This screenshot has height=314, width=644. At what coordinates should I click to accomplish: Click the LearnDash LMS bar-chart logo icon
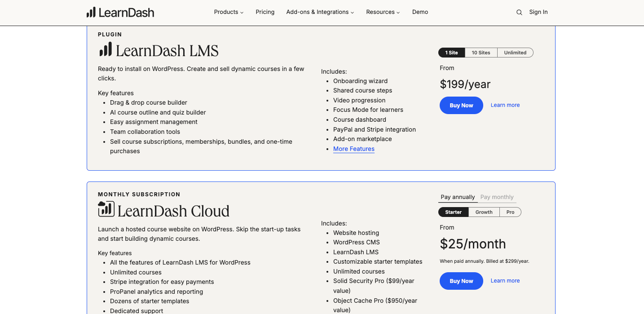tap(106, 49)
